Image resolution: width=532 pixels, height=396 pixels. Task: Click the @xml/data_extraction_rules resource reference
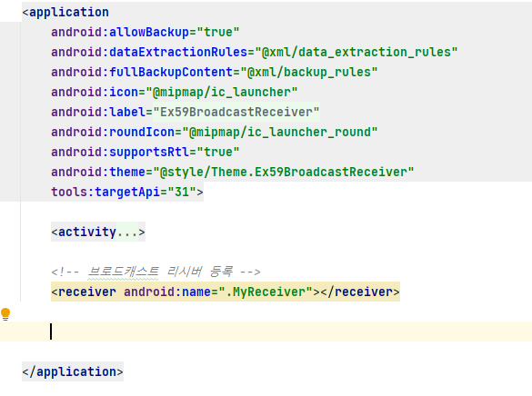(x=356, y=52)
